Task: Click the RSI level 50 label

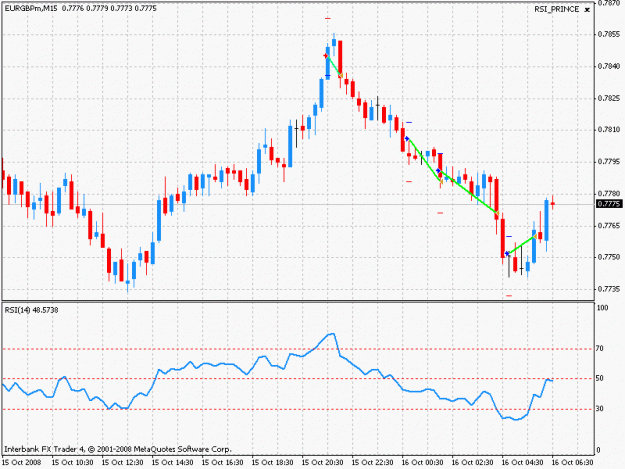Action: (x=599, y=378)
